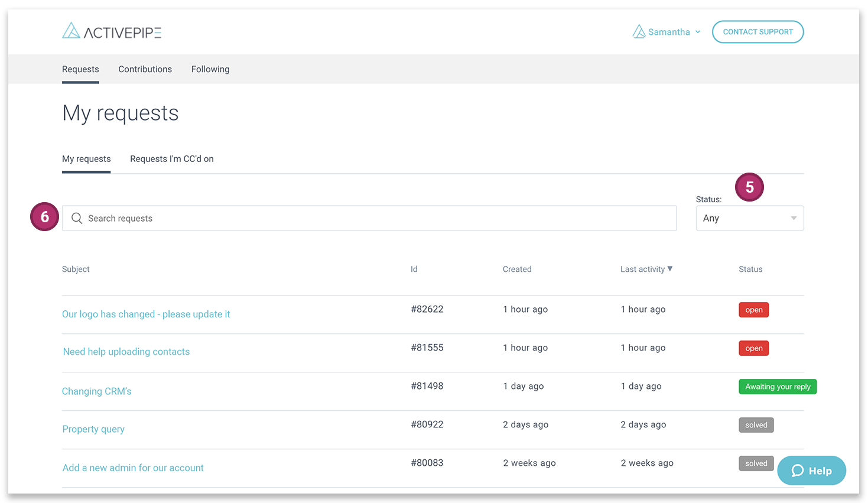Click the solved badge on Property query
Screen dimensions: 868x503
pyautogui.click(x=756, y=424)
